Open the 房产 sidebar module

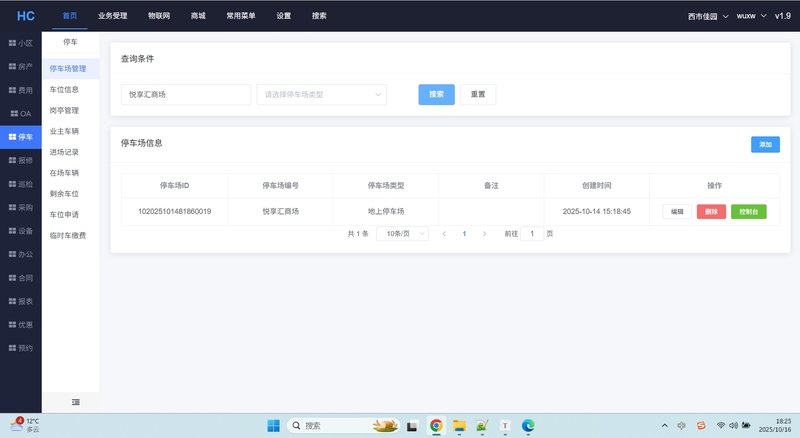20,66
